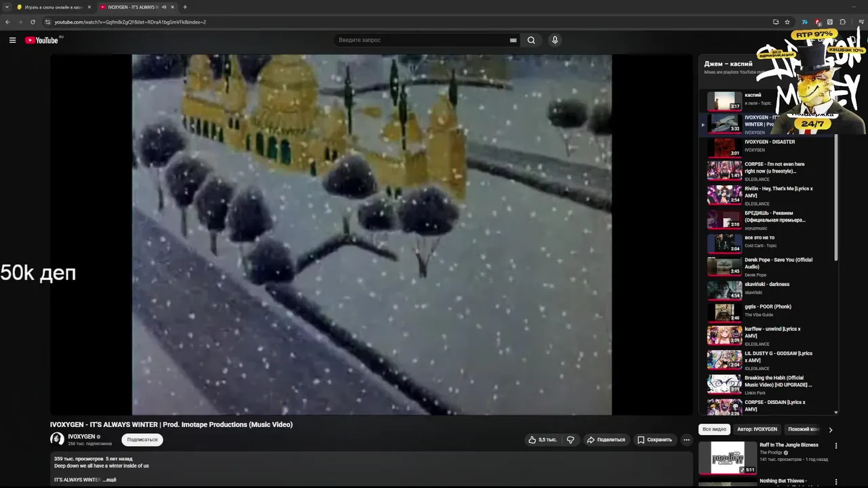Screen dimensions: 868x488
Task: Close the 'Играть в слоты' tab
Action: pyautogui.click(x=89, y=7)
